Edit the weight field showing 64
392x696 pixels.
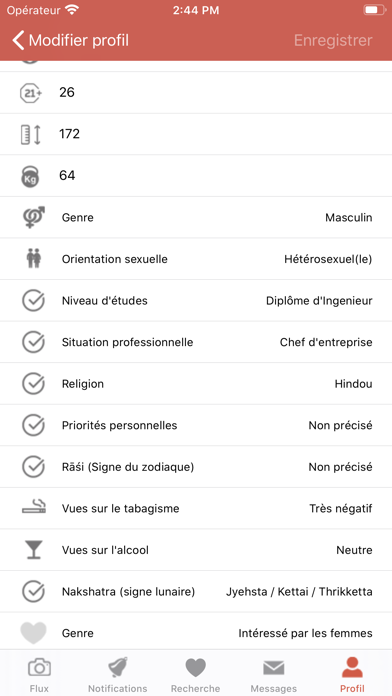[196, 176]
